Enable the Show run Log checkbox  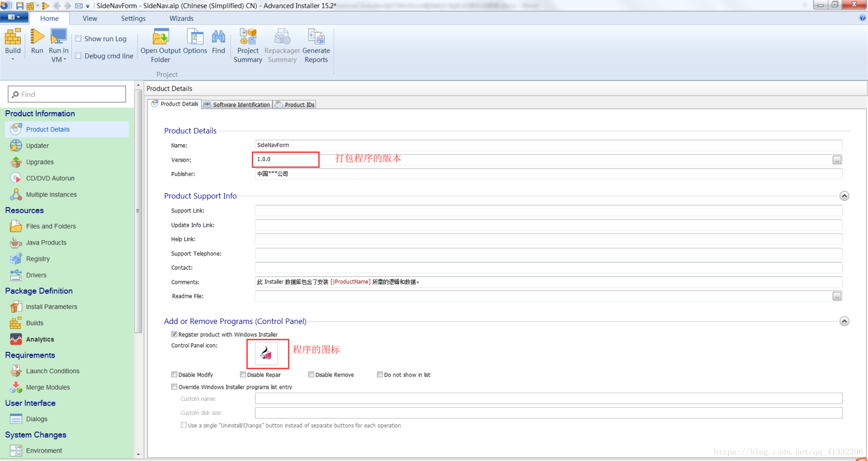click(78, 39)
